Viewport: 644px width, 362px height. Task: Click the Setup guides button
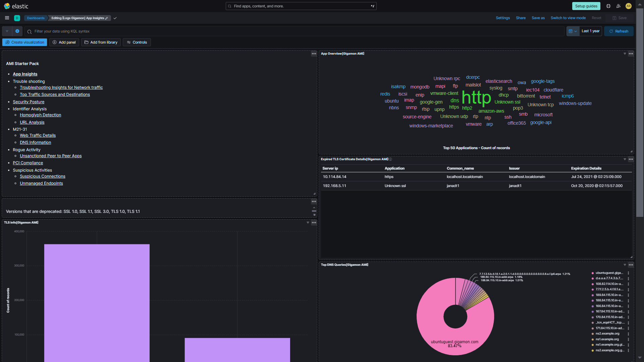[x=586, y=6]
